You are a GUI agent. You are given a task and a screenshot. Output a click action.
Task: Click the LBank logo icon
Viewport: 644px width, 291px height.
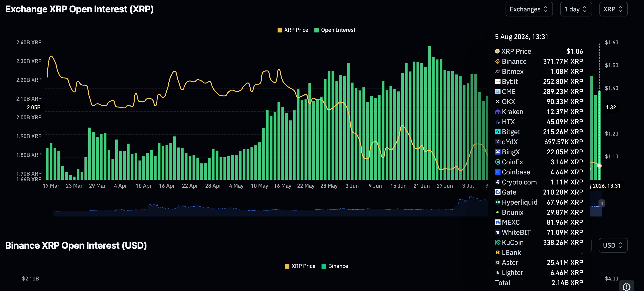[498, 253]
